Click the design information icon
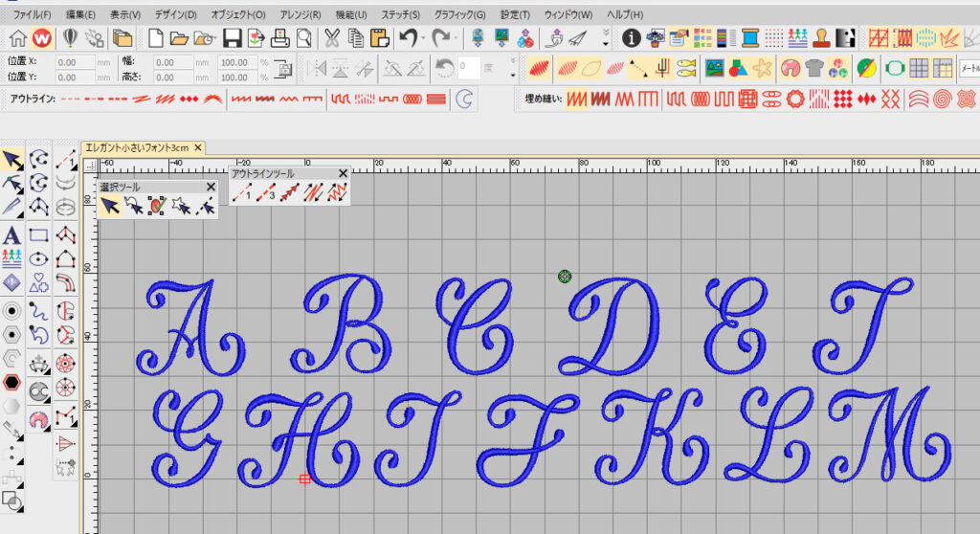Screen dimensions: 980x534 (631, 38)
